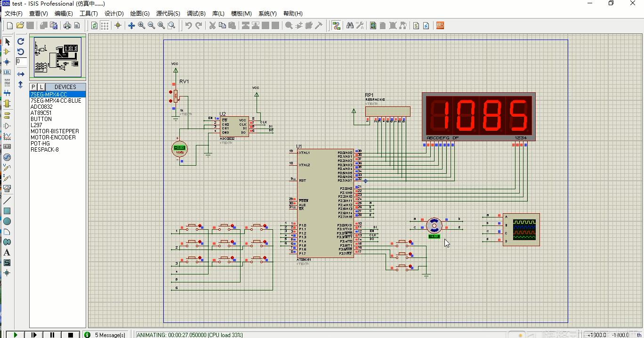Screen dimensions: 644x338
Task: Rotate anti-clockwise using the rotate icon
Action: click(21, 51)
